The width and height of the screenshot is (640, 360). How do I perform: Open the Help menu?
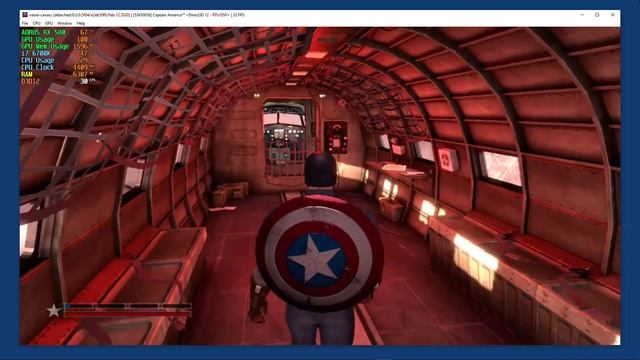81,23
